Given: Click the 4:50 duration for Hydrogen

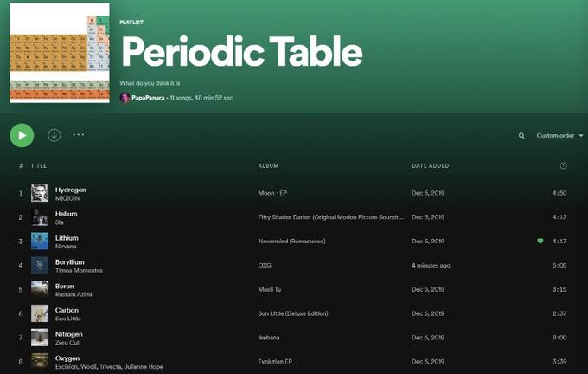Looking at the screenshot, I should point(559,193).
